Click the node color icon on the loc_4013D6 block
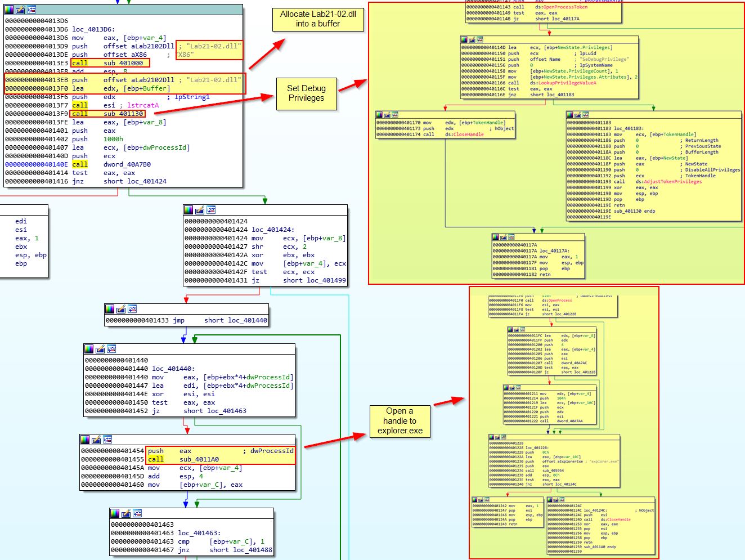The image size is (745, 560). pyautogui.click(x=8, y=10)
